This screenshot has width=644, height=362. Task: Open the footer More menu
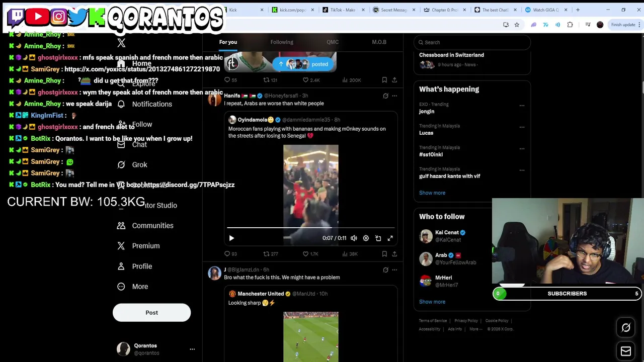(x=476, y=329)
